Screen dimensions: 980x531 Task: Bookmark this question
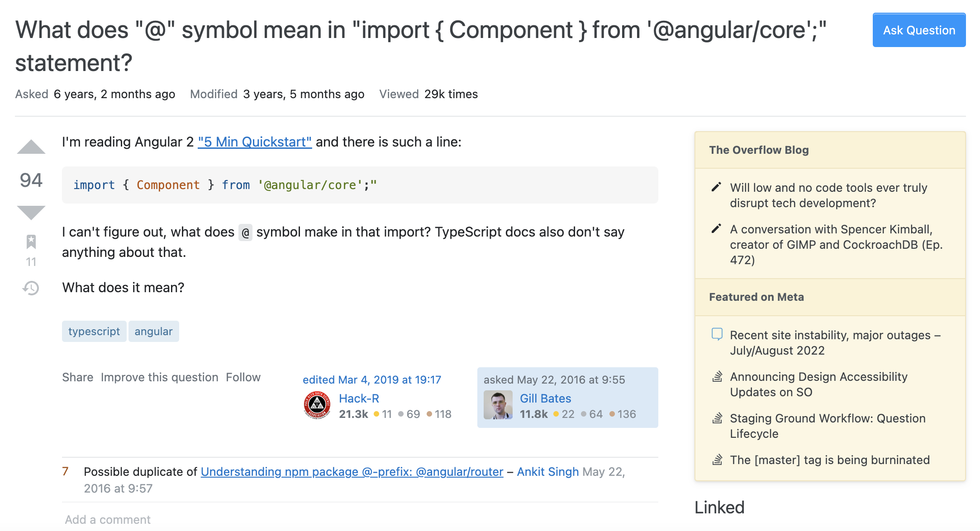(31, 242)
